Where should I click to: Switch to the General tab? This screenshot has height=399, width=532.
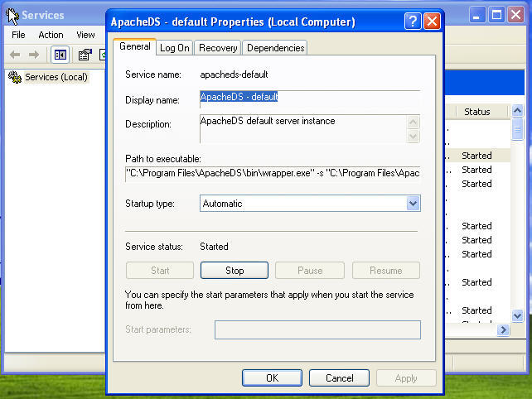(135, 46)
